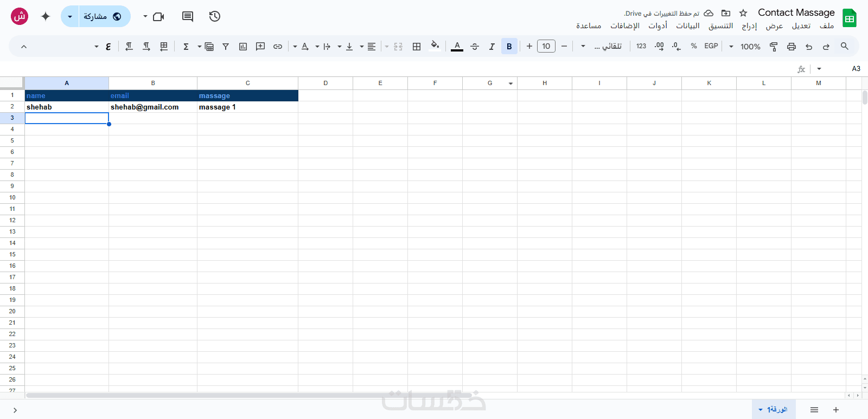
Task: Activate the paint format roller
Action: coord(774,47)
